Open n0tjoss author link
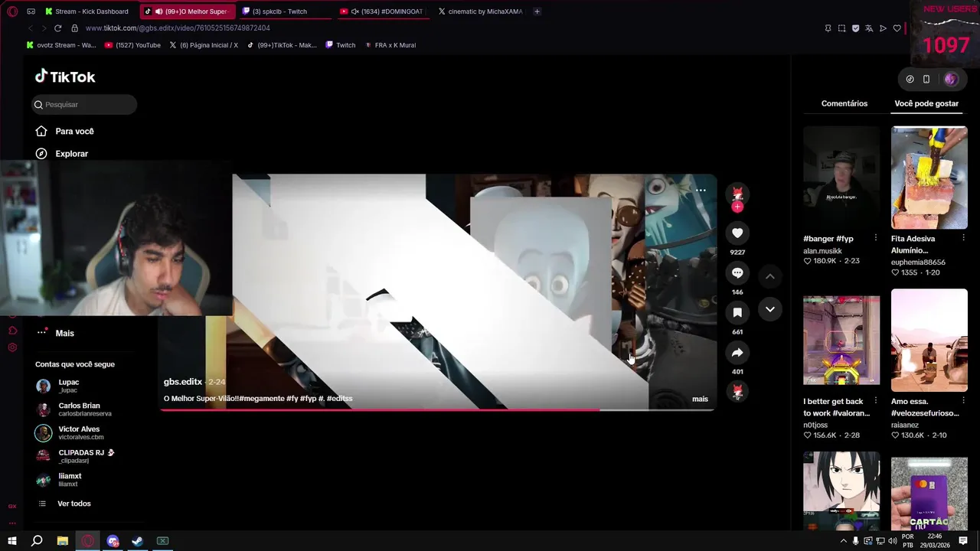The image size is (980, 551). tap(815, 425)
